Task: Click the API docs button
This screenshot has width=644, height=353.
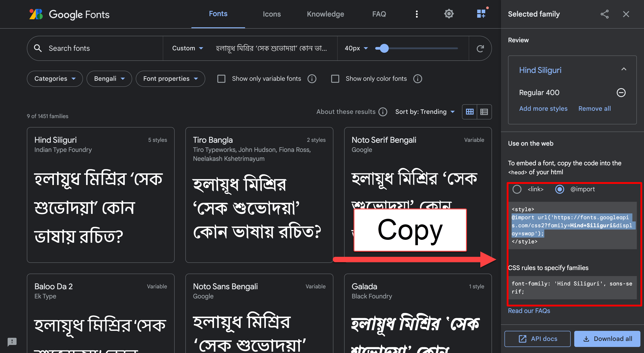Action: 537,339
